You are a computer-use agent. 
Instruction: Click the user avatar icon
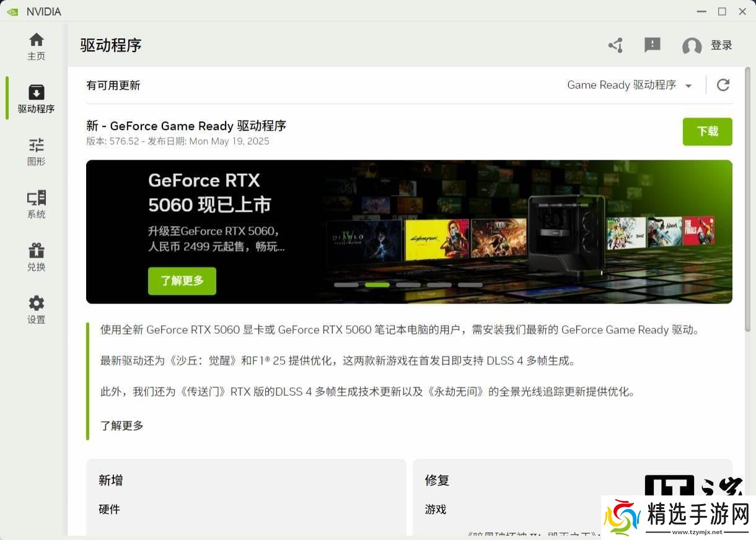pyautogui.click(x=692, y=46)
